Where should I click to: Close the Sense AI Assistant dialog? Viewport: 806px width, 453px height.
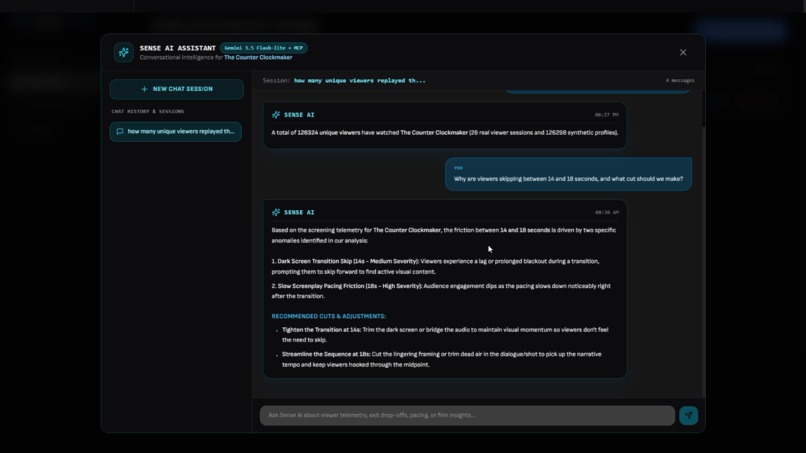[683, 52]
